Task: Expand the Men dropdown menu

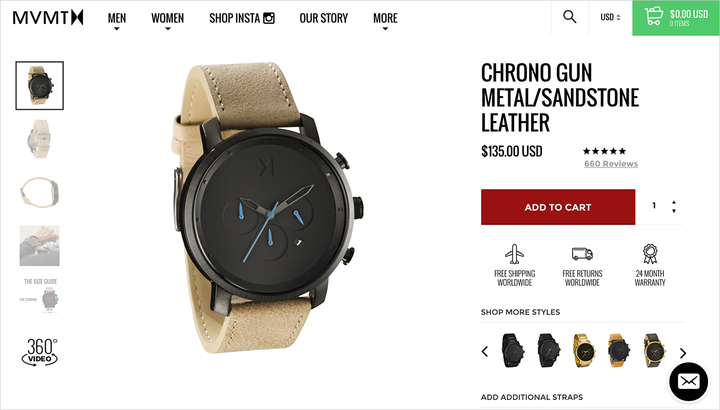Action: coord(117,20)
